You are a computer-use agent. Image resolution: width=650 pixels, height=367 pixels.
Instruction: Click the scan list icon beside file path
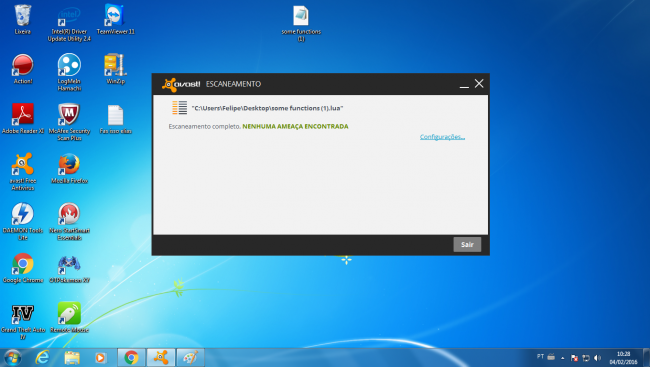pos(179,108)
